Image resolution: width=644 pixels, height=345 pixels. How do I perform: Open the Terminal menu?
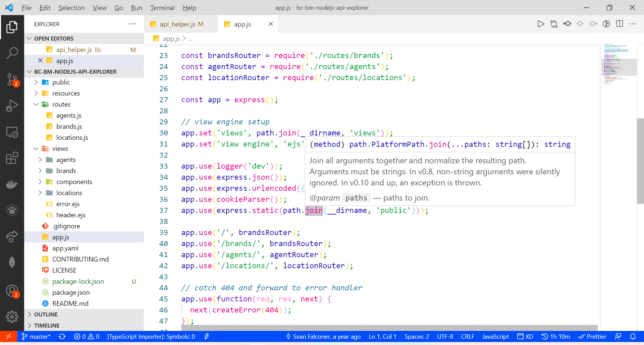click(162, 7)
